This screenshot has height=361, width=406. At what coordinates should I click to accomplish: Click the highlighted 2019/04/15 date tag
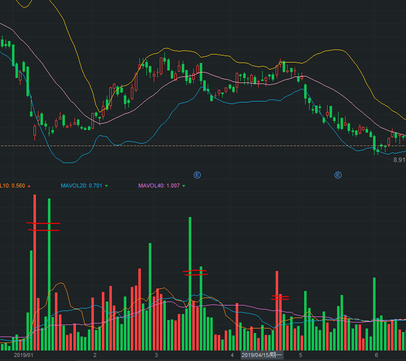coord(262,355)
